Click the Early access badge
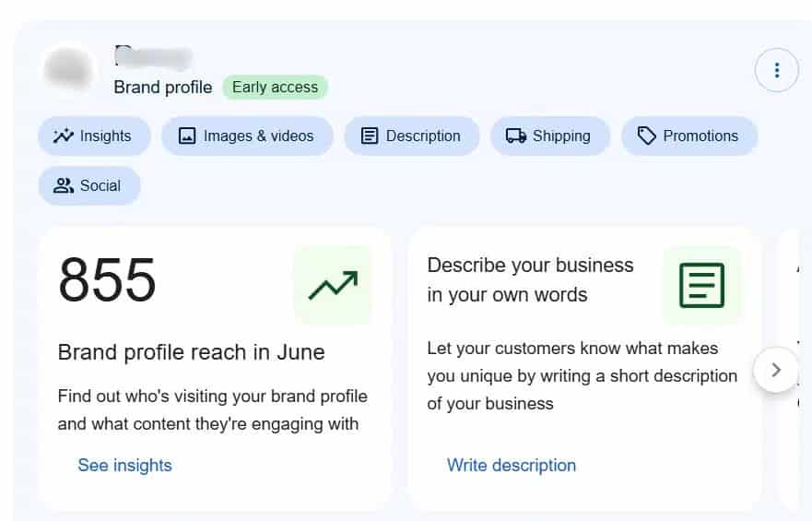The width and height of the screenshot is (812, 521). 275,88
